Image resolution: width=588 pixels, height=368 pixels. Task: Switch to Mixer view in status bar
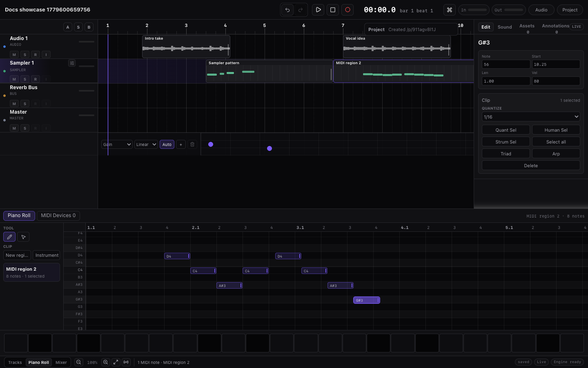[x=61, y=362]
